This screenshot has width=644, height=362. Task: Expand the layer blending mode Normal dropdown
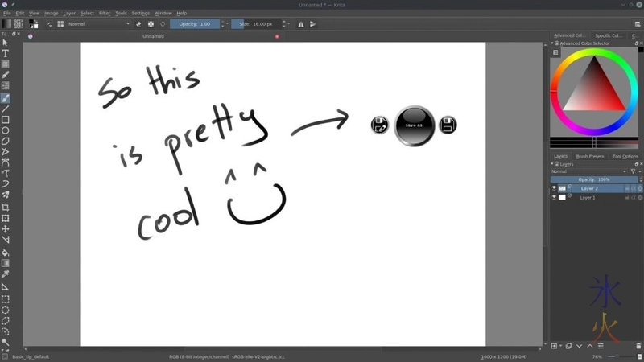pos(588,171)
